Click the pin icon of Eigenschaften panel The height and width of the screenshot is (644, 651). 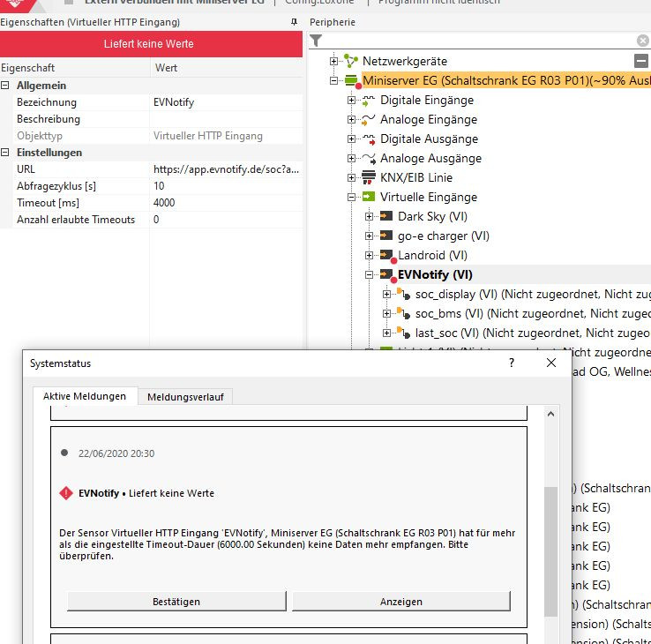point(294,22)
